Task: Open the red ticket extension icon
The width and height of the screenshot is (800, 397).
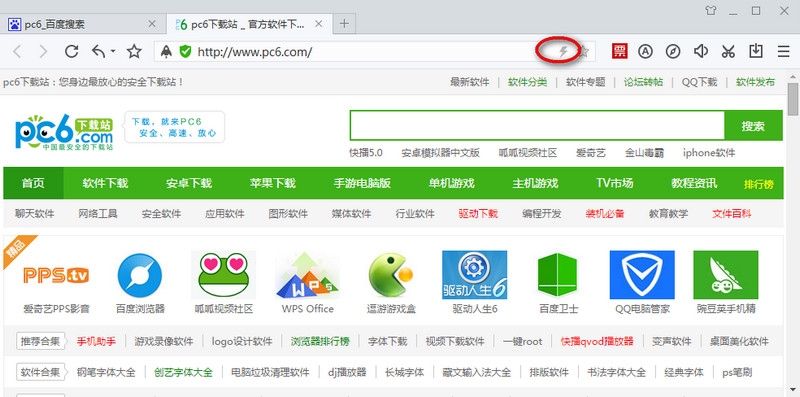Action: (x=620, y=51)
